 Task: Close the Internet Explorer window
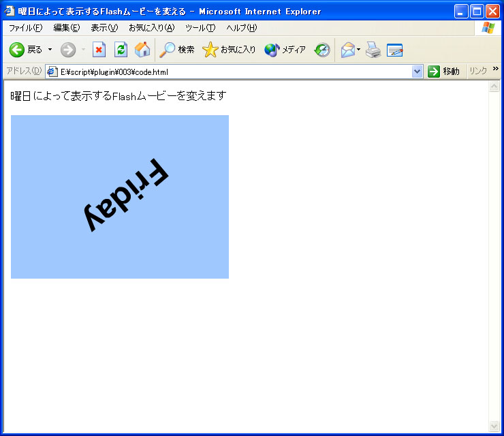tap(492, 12)
